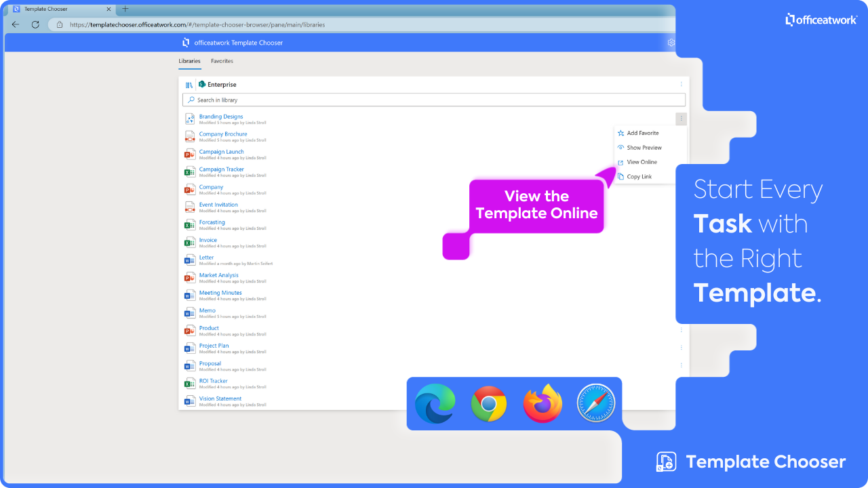Click the ROI Tracker Excel icon
Viewport: 868px width, 488px height.
click(190, 383)
